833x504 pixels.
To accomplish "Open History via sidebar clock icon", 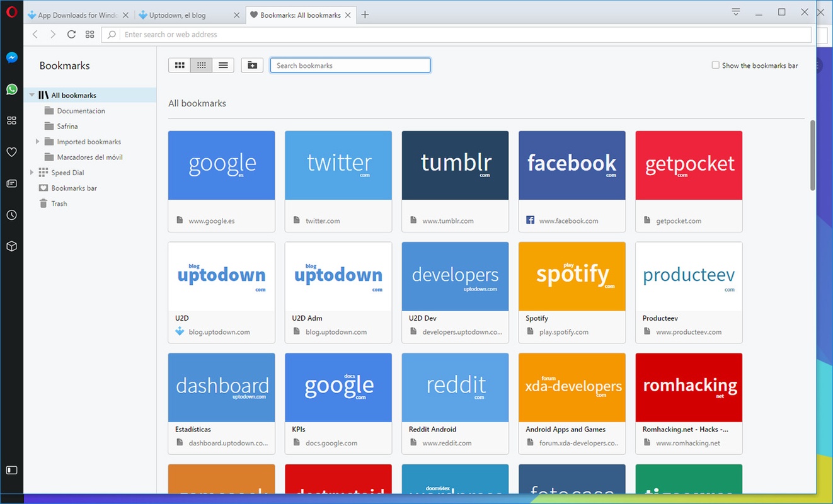I will (11, 215).
